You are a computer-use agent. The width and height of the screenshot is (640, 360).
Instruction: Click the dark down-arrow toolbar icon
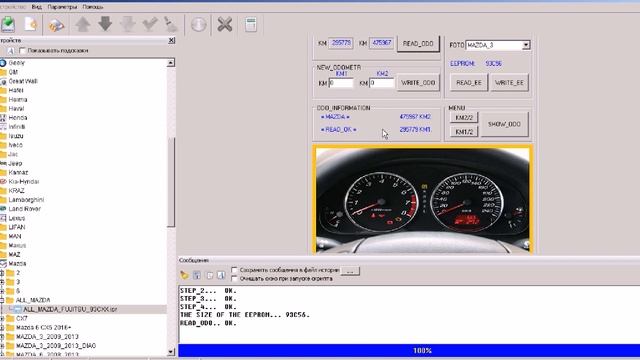pyautogui.click(x=105, y=24)
